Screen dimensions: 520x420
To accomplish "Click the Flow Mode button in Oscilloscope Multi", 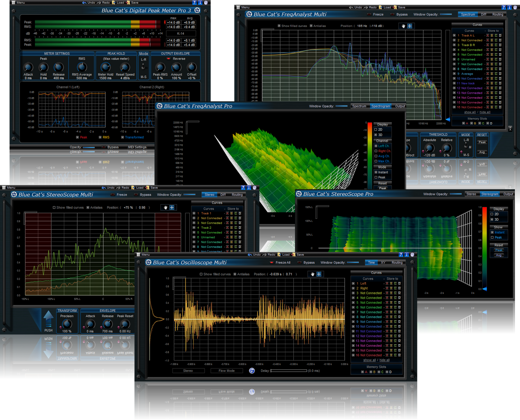I will click(227, 371).
